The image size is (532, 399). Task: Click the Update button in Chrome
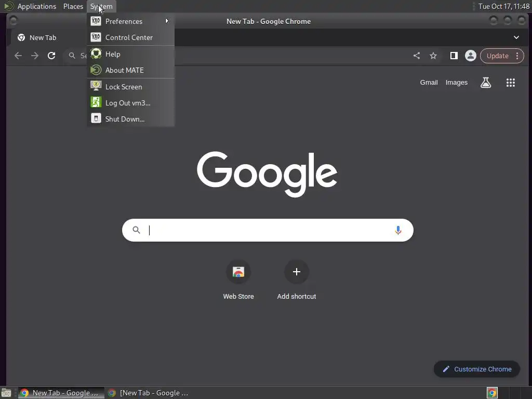(x=497, y=56)
